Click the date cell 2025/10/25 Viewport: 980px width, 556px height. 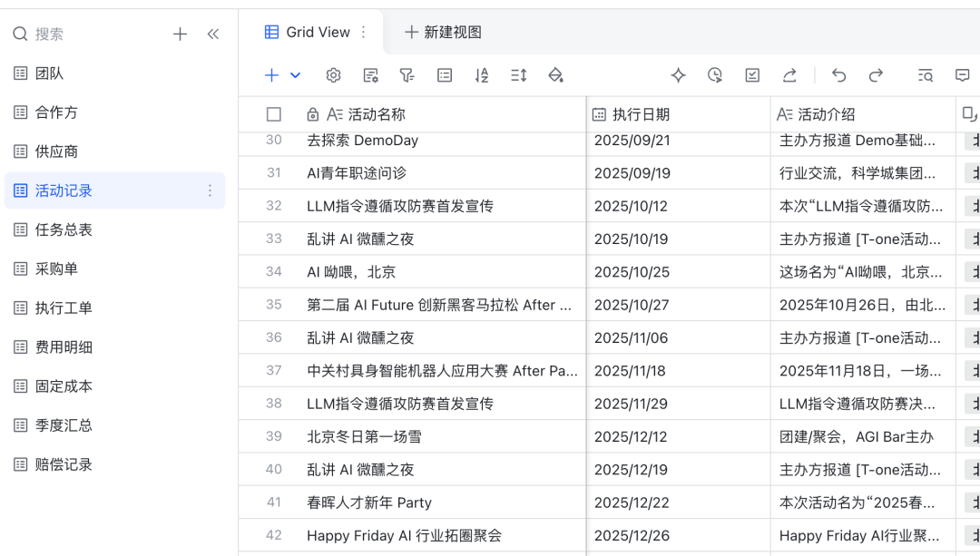click(679, 272)
